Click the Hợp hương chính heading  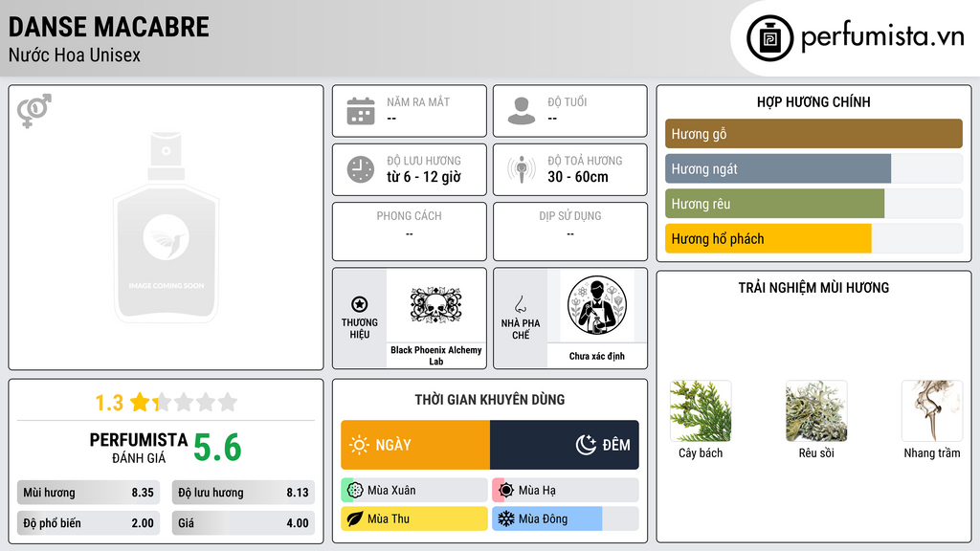[813, 101]
